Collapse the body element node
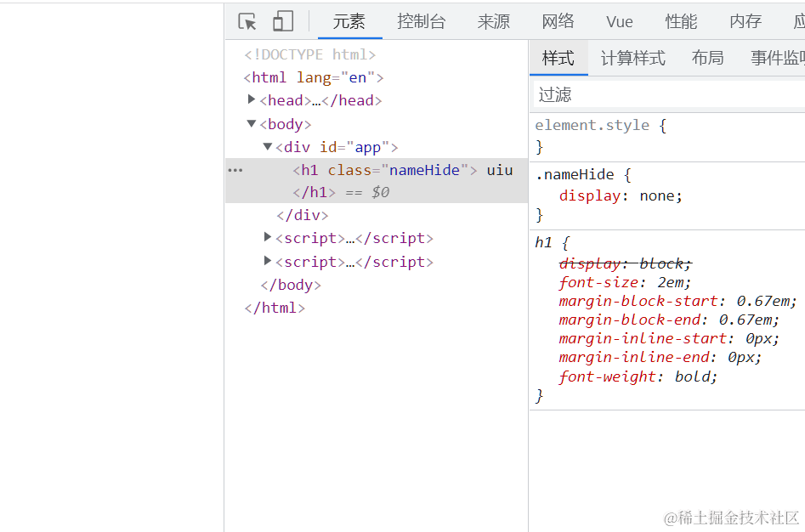 (x=251, y=123)
